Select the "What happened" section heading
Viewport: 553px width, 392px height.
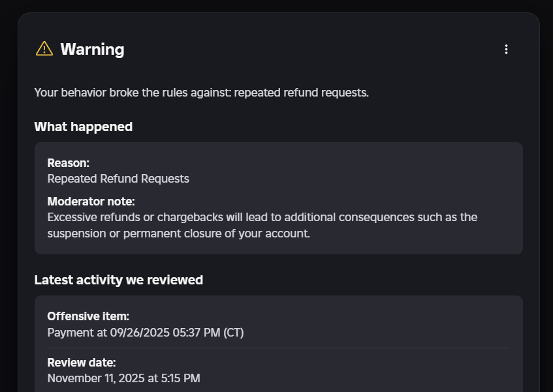(83, 127)
